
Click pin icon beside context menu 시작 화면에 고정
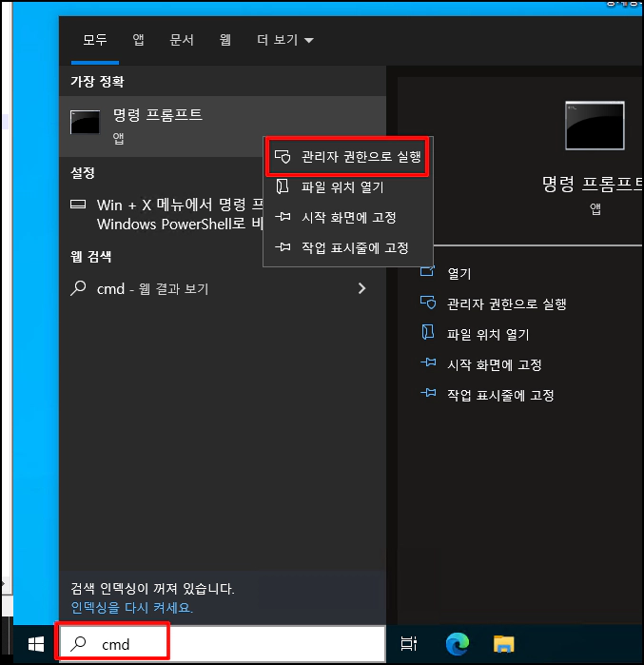[283, 217]
